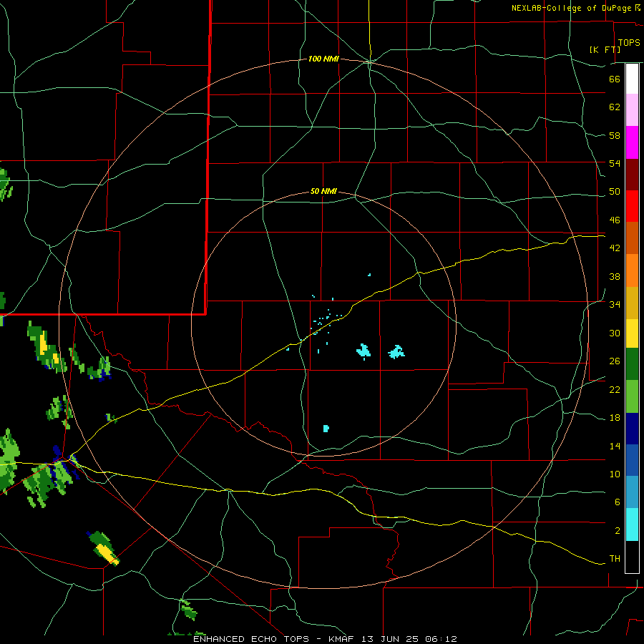
Task: Click the dark orange swatch in the legend
Action: 632,238
